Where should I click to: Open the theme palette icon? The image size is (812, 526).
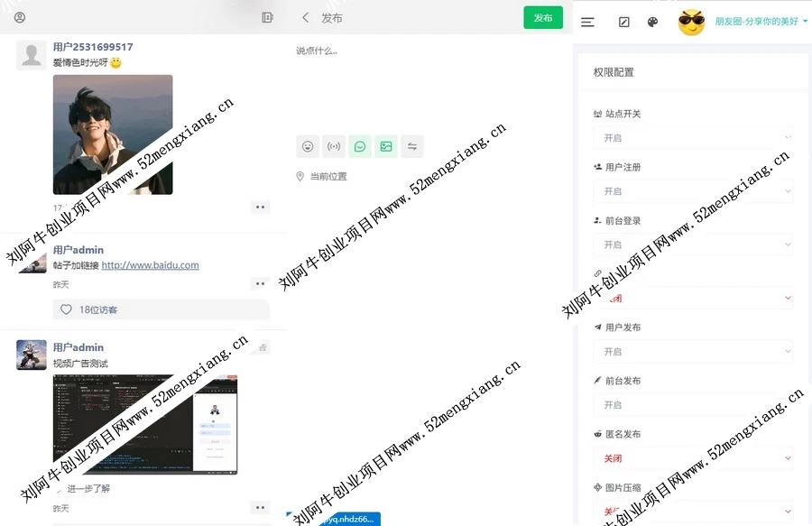(652, 23)
